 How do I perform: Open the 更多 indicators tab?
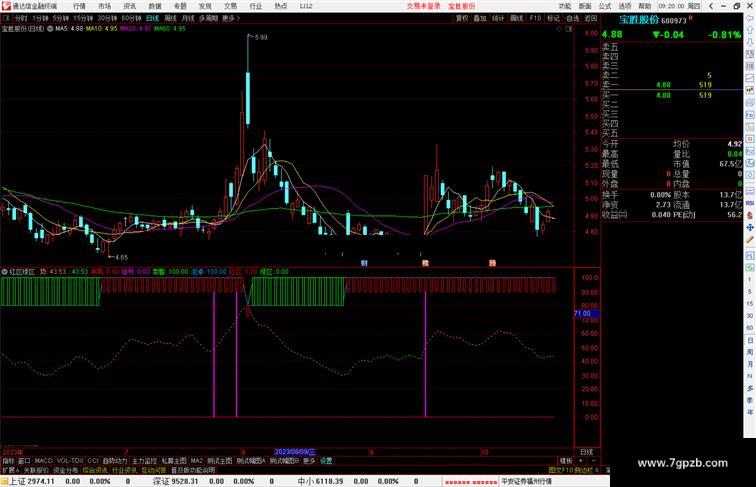pos(309,461)
